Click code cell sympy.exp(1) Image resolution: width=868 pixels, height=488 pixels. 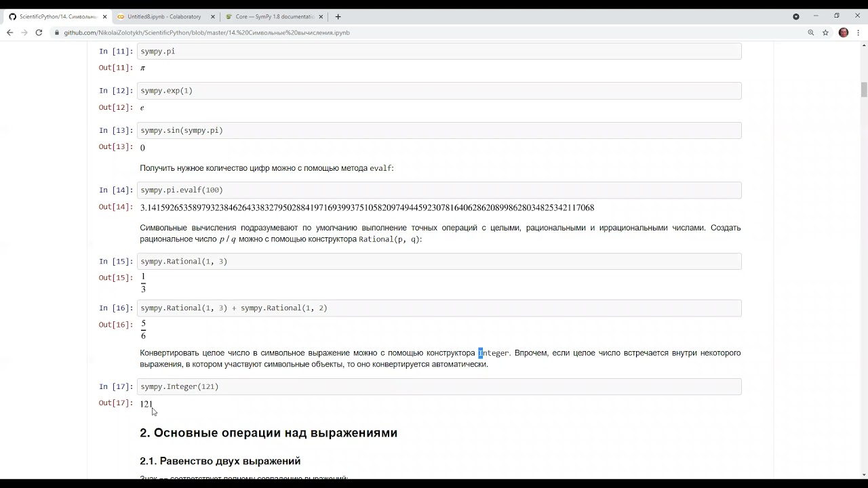pyautogui.click(x=439, y=91)
